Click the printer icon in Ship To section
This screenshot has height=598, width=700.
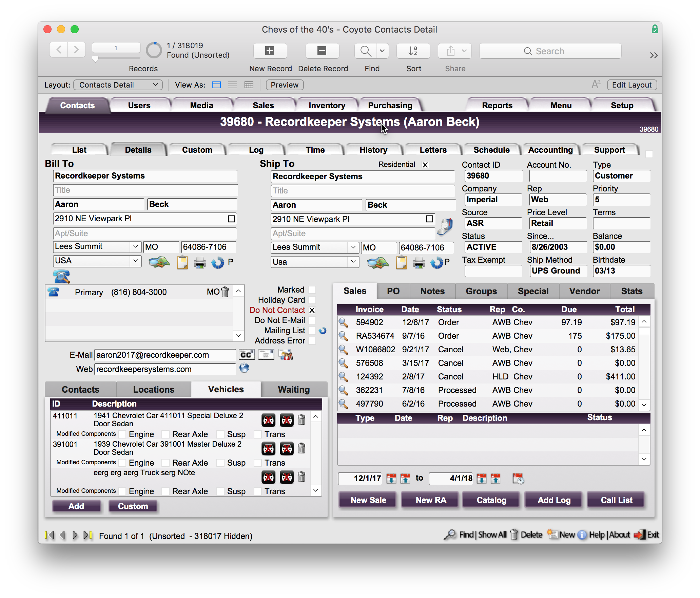419,263
